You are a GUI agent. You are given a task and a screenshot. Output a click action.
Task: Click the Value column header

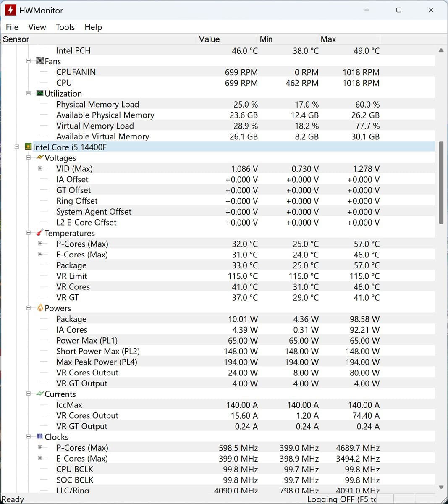point(227,39)
